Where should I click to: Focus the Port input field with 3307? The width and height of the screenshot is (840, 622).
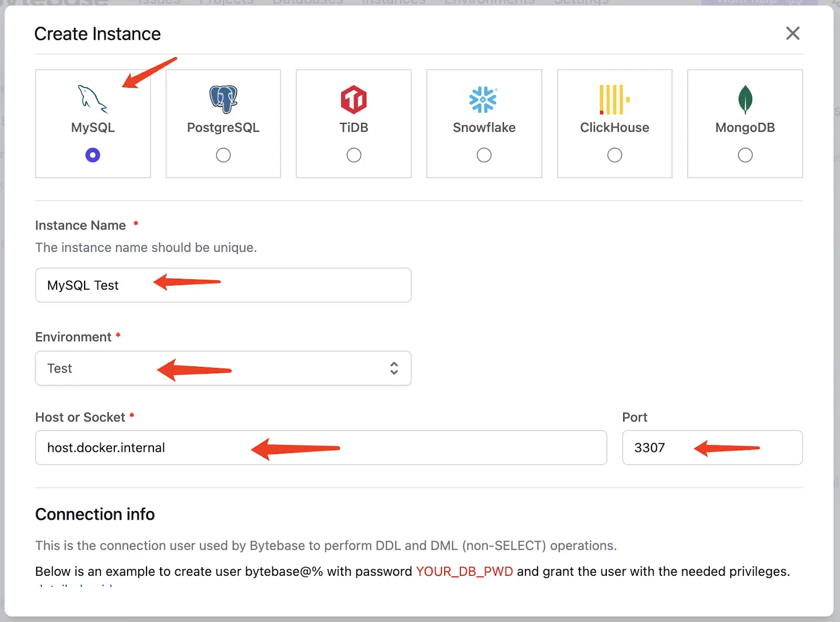712,448
